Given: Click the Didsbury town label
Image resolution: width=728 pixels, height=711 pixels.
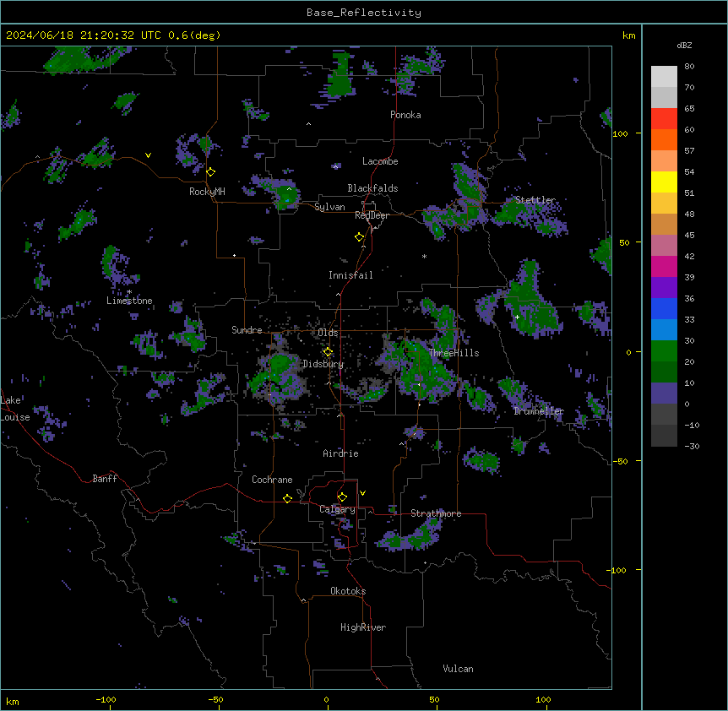Looking at the screenshot, I should click(323, 364).
